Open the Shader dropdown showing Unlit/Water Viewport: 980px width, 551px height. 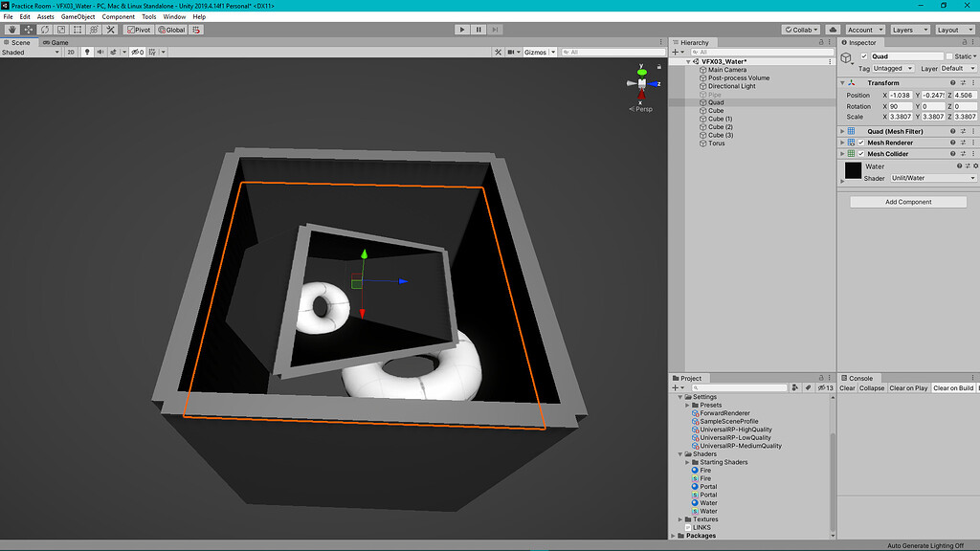coord(931,178)
